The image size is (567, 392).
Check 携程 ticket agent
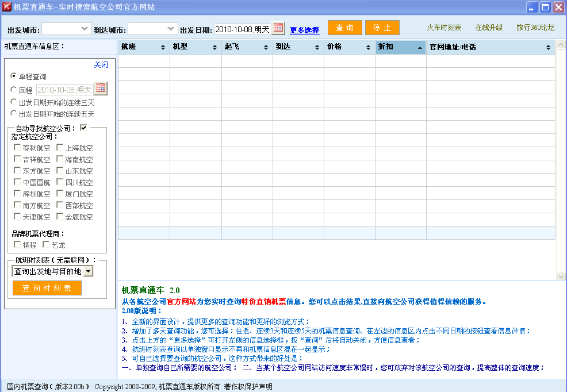tap(17, 245)
